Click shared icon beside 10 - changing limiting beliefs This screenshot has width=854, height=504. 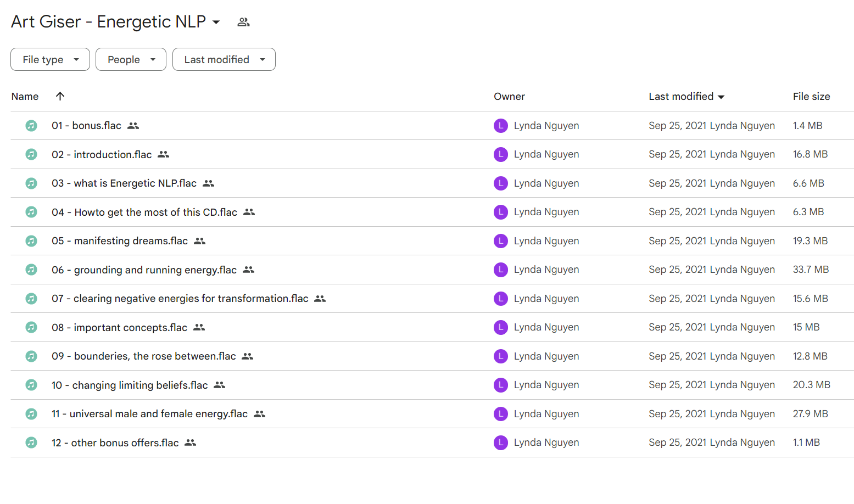tap(220, 385)
